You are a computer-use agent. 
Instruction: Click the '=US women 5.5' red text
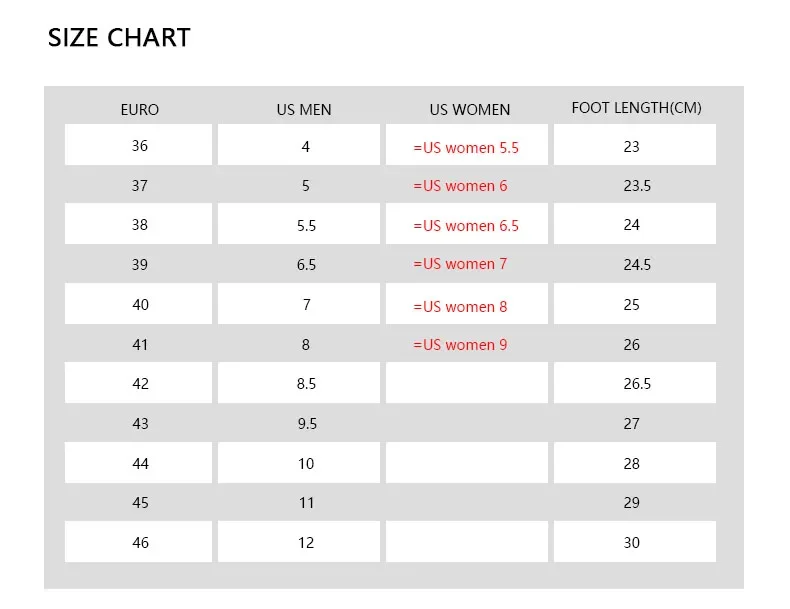pyautogui.click(x=466, y=148)
